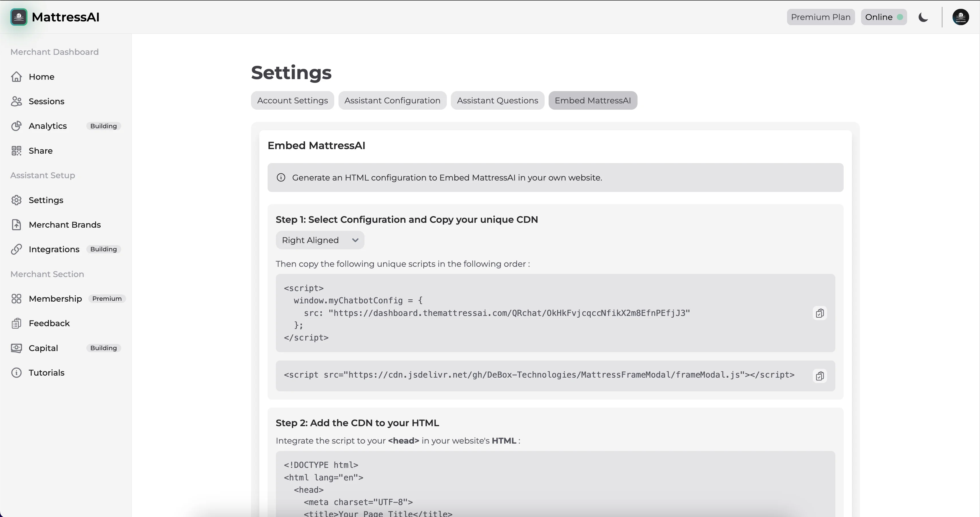This screenshot has height=517, width=980.
Task: Click the QRchat src URL in code block
Action: coord(509,313)
